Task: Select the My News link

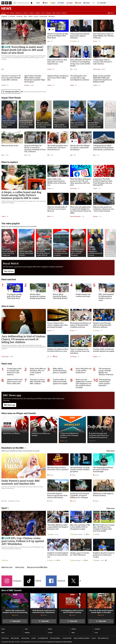Action: (51, 16)
